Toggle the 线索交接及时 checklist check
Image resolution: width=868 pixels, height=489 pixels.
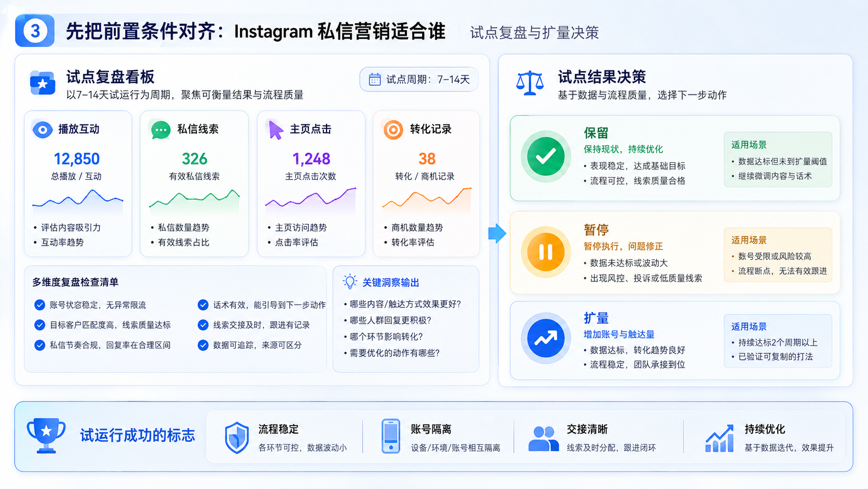click(203, 325)
